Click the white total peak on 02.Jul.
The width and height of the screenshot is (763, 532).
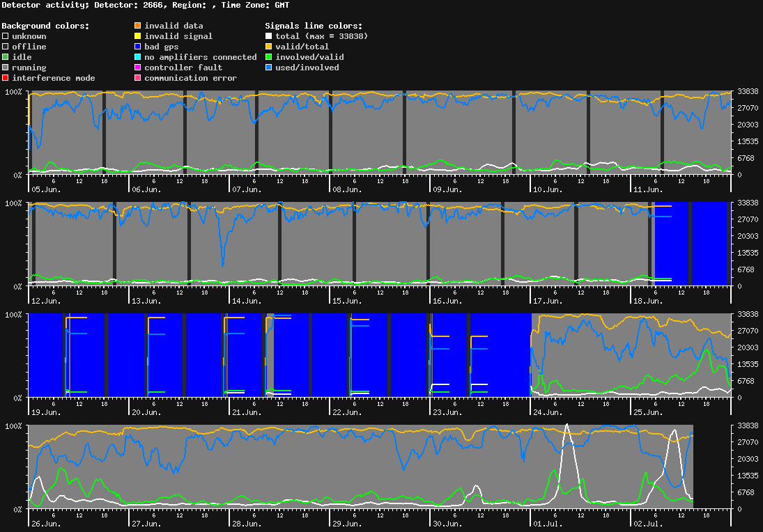675,431
